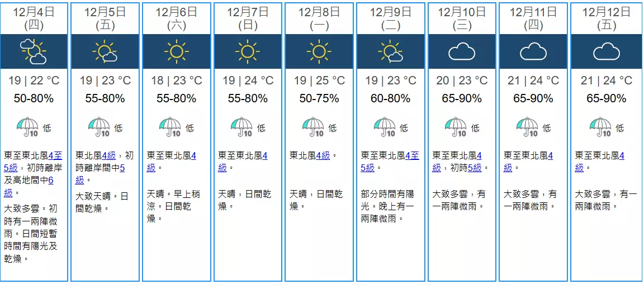Click the sunny intervals icon for 12月4日
This screenshot has width=644, height=284.
click(x=34, y=52)
